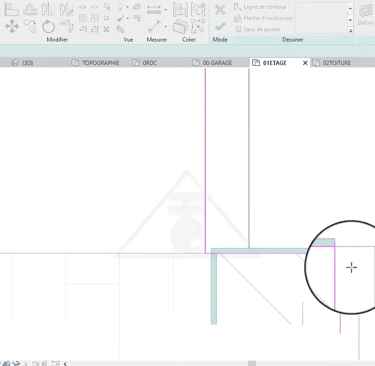Switch to the TOPOGRAPHIE view tab

point(95,63)
